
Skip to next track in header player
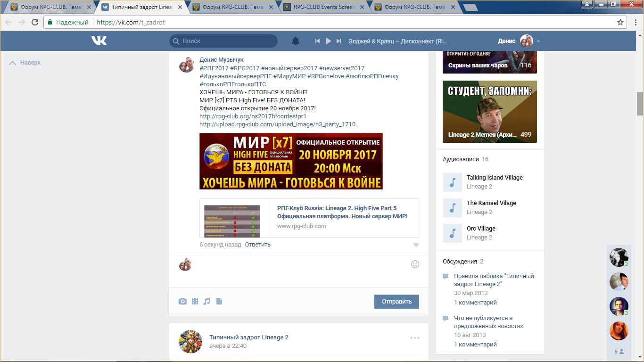click(x=339, y=41)
